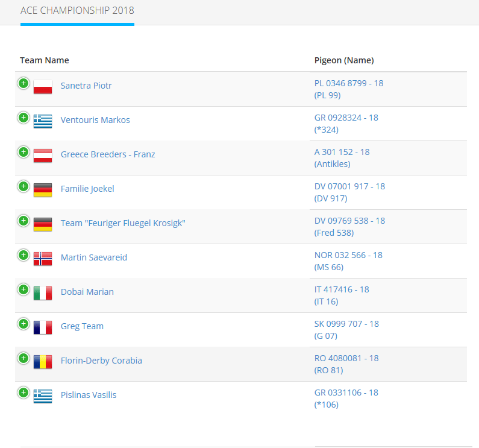This screenshot has height=448, width=479.
Task: Open pigeon PL 0346 8799 - 18 link
Action: click(349, 83)
